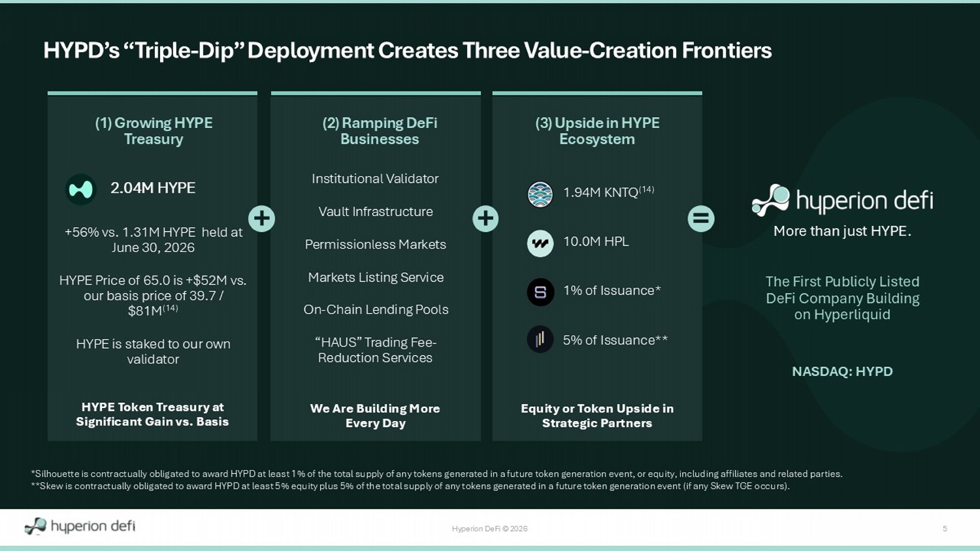Select "Permissionless Markets" item
The height and width of the screenshot is (551, 980).
(x=376, y=244)
